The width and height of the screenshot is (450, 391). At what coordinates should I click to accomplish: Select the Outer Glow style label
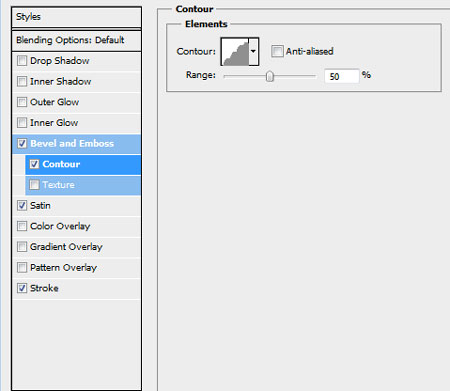[54, 102]
